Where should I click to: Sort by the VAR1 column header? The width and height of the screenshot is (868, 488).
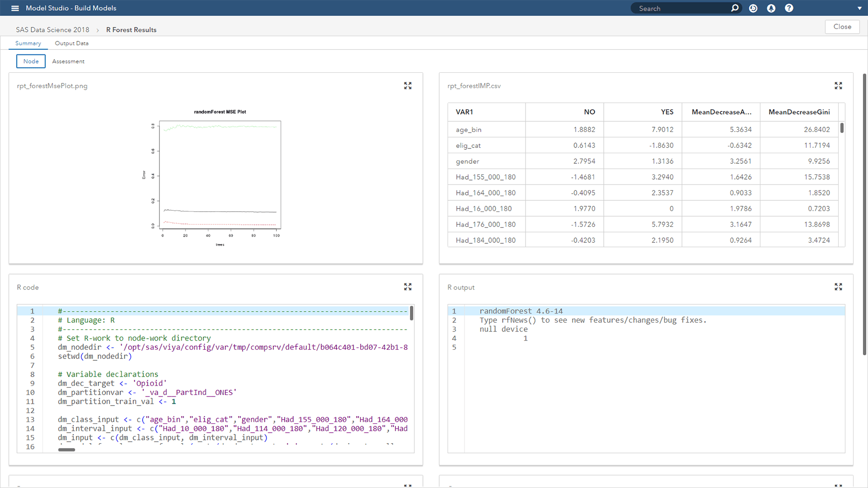pyautogui.click(x=487, y=112)
